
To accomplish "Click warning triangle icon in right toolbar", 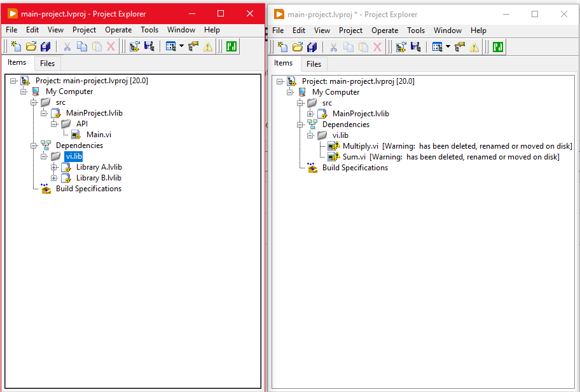I will [x=474, y=47].
